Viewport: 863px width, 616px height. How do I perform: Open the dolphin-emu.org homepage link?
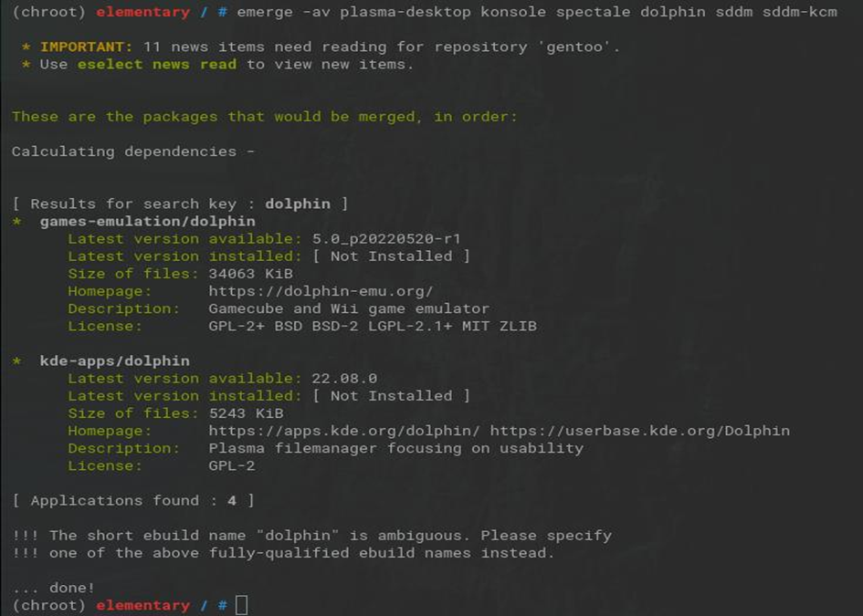click(321, 291)
